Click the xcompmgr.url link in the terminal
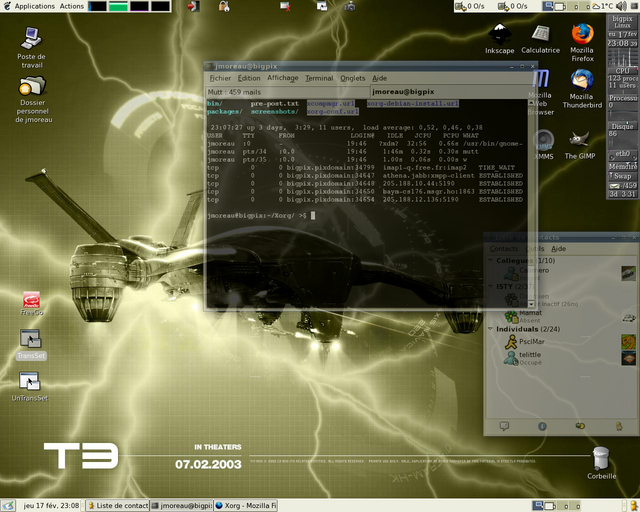The height and width of the screenshot is (512, 640). pyautogui.click(x=331, y=103)
